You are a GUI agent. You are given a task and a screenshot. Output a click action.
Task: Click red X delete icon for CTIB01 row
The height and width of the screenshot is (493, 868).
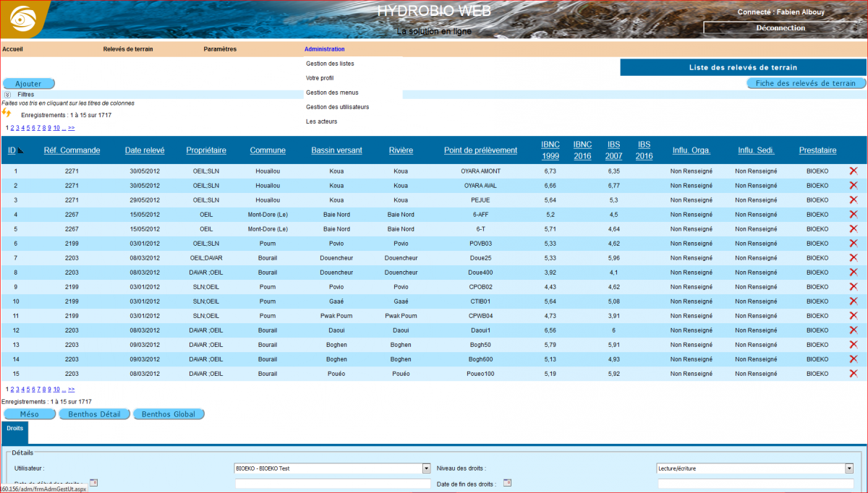853,301
